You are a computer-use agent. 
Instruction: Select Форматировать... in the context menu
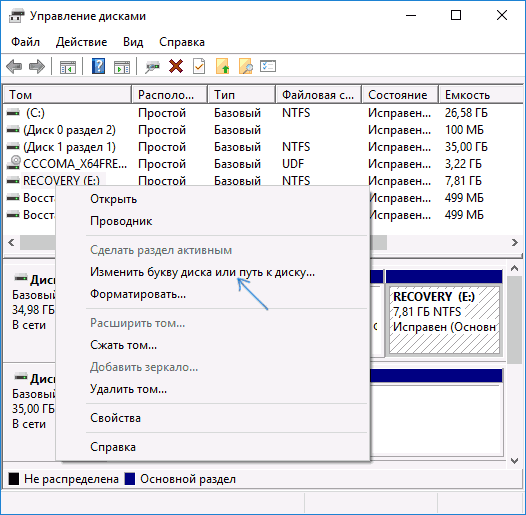213,294
